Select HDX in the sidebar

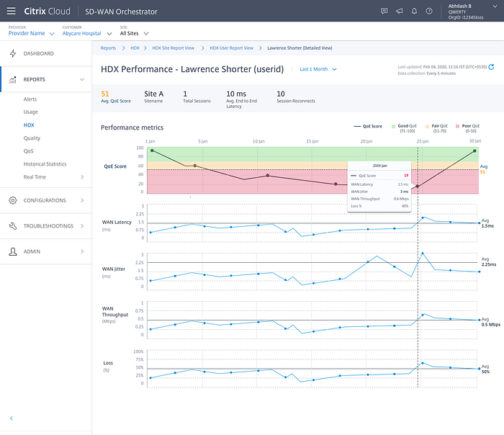(x=29, y=125)
